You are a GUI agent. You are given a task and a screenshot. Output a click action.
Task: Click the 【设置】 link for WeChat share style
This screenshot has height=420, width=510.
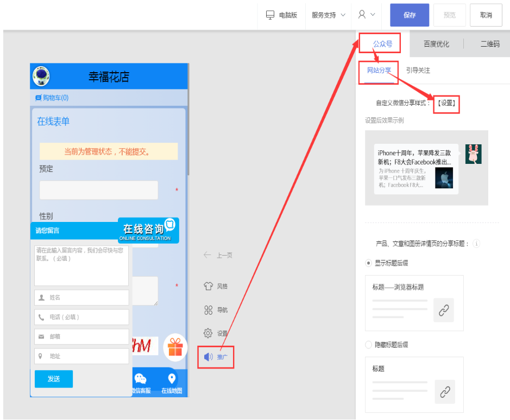coord(446,103)
